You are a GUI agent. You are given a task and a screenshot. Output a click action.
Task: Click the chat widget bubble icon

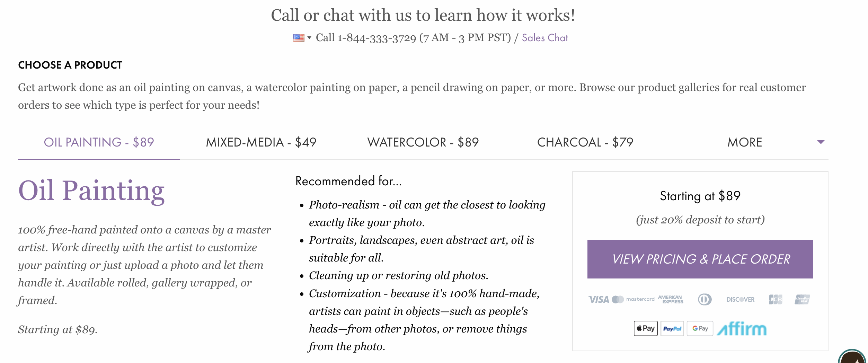point(853,357)
